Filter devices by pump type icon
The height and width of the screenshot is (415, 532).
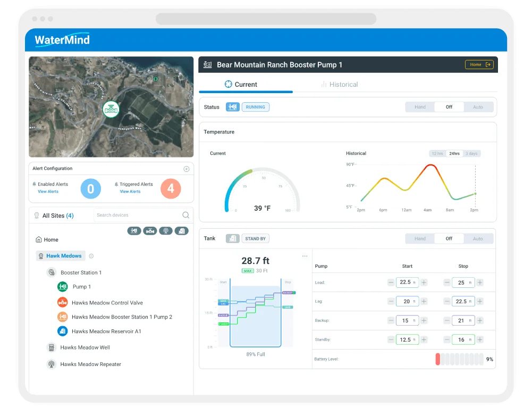(x=134, y=231)
